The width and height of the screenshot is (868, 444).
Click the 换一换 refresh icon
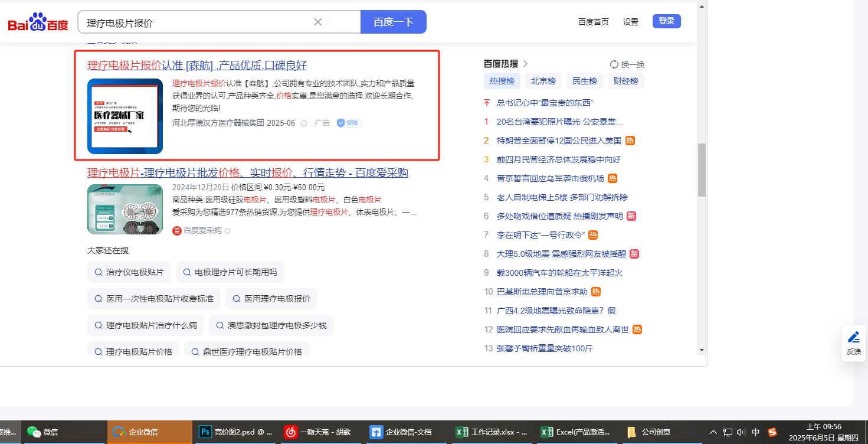pyautogui.click(x=614, y=64)
